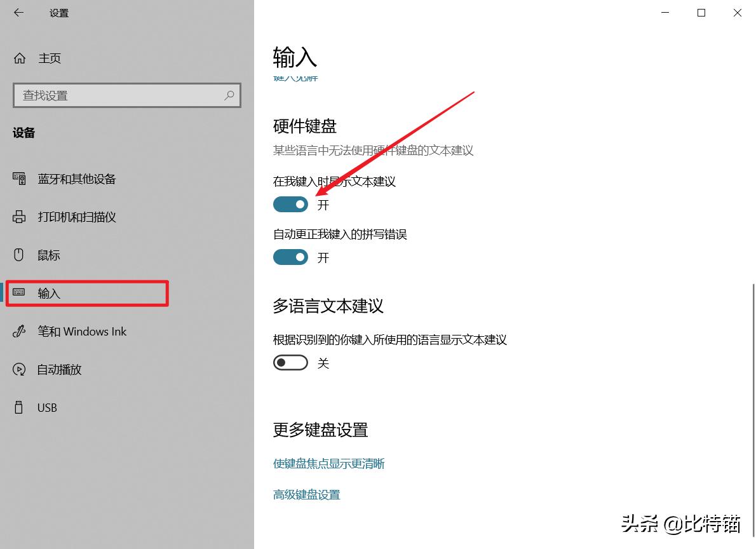Click the back arrow to return
The height and width of the screenshot is (549, 756).
(x=18, y=12)
